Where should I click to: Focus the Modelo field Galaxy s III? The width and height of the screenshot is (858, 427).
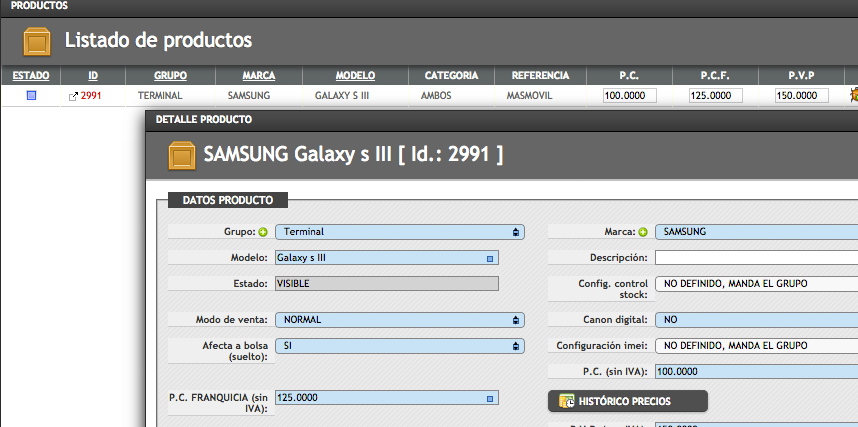click(387, 258)
